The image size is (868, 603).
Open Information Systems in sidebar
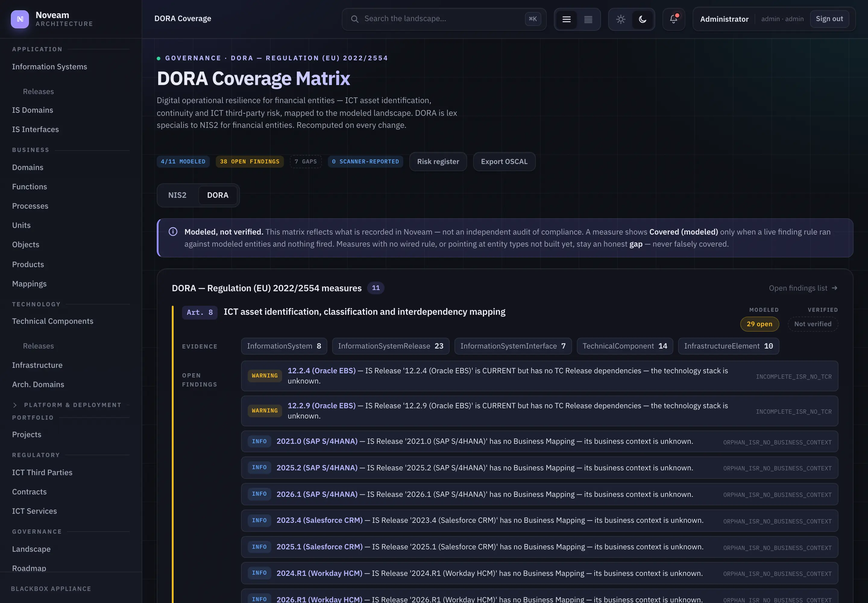(x=49, y=67)
